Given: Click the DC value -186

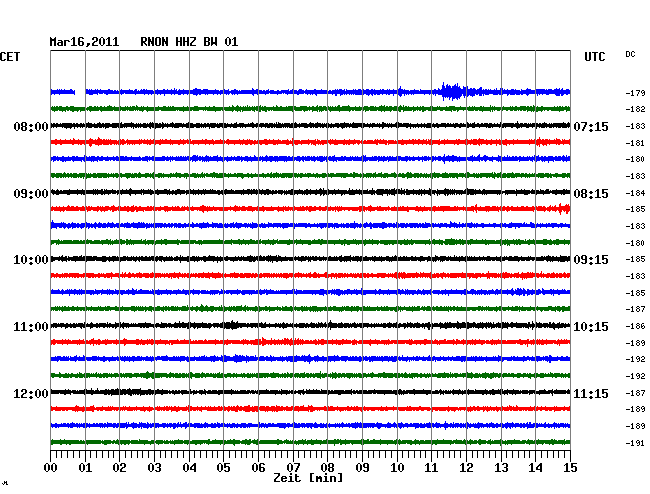Looking at the screenshot, I should pos(635,327).
